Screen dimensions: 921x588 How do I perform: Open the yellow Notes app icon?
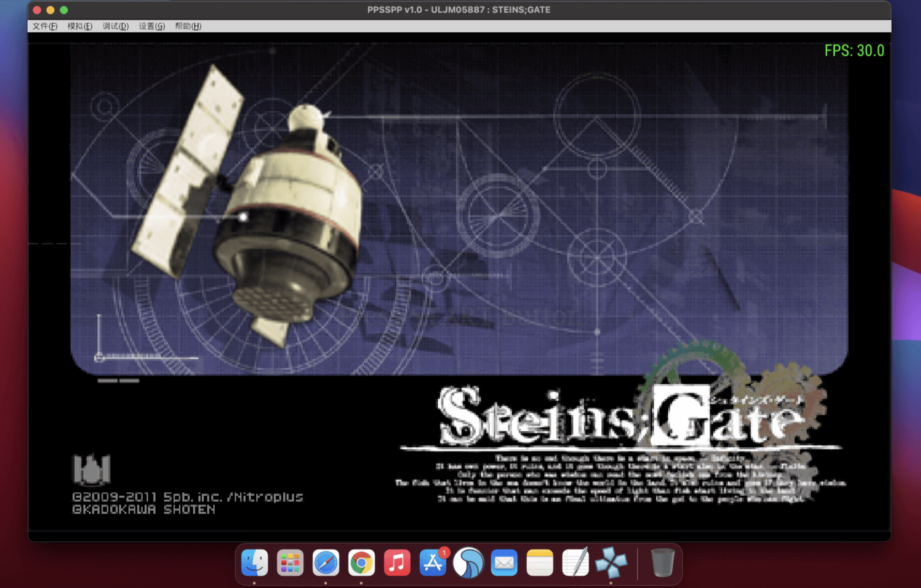pyautogui.click(x=539, y=562)
